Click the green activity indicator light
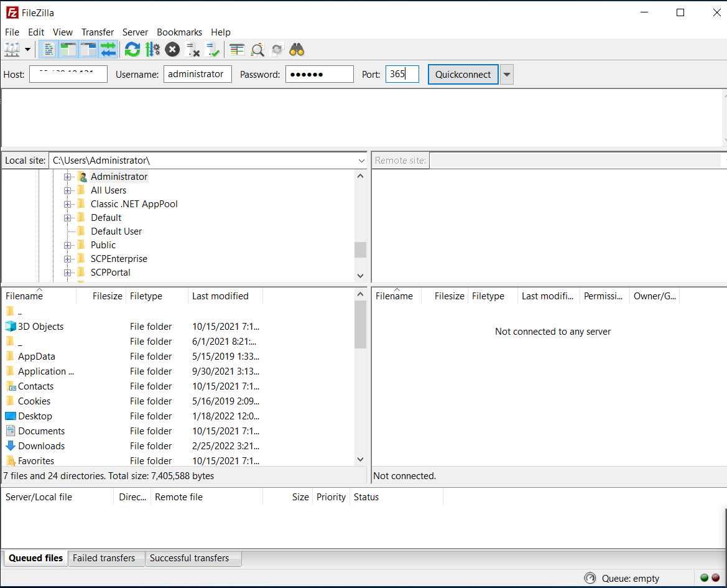The width and height of the screenshot is (727, 588). click(x=704, y=578)
